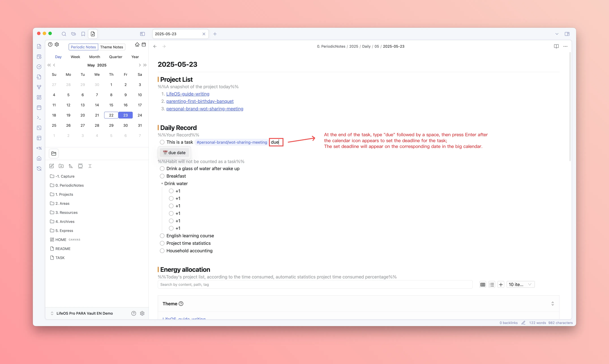The image size is (609, 364).
Task: Open the LifeOS Pro PARA Vault switcher
Action: pos(84,313)
